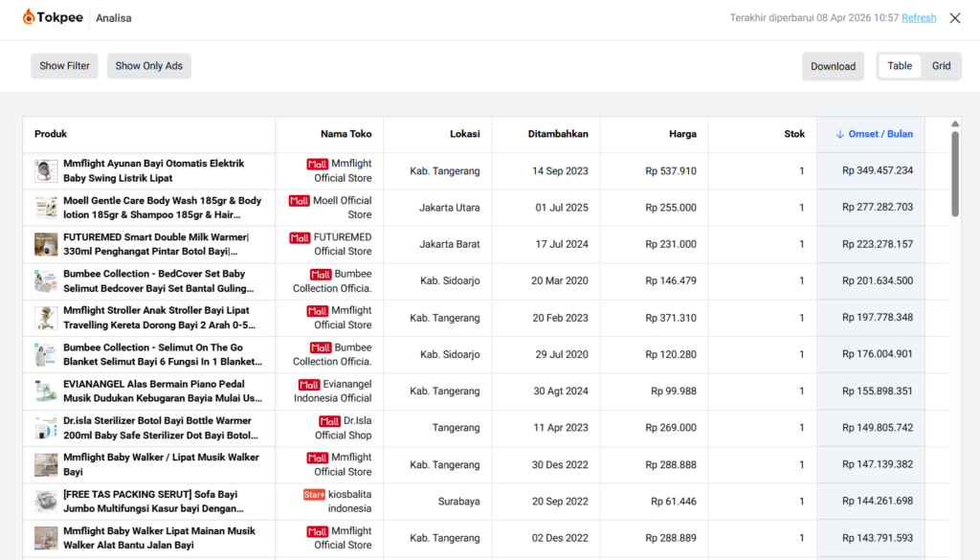
Task: Open EVIANANGEL Alas Bermain Piano title
Action: pos(163,392)
